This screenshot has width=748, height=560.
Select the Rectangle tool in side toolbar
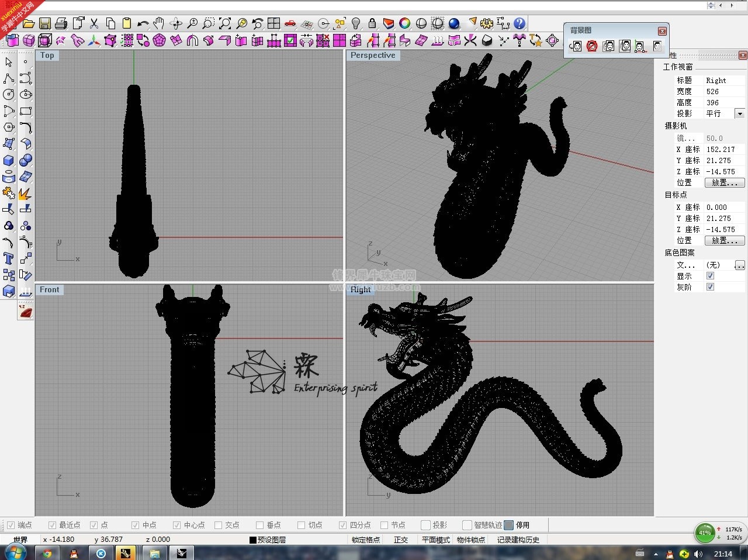(x=26, y=111)
